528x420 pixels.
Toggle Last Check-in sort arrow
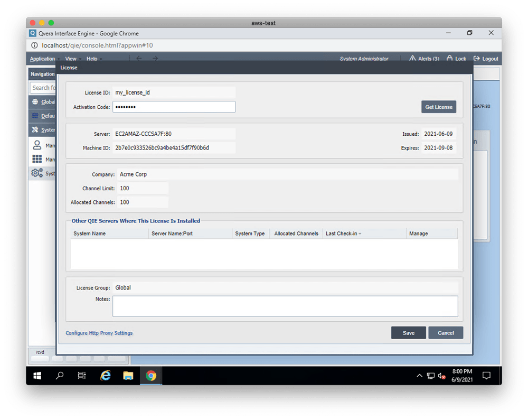click(360, 234)
